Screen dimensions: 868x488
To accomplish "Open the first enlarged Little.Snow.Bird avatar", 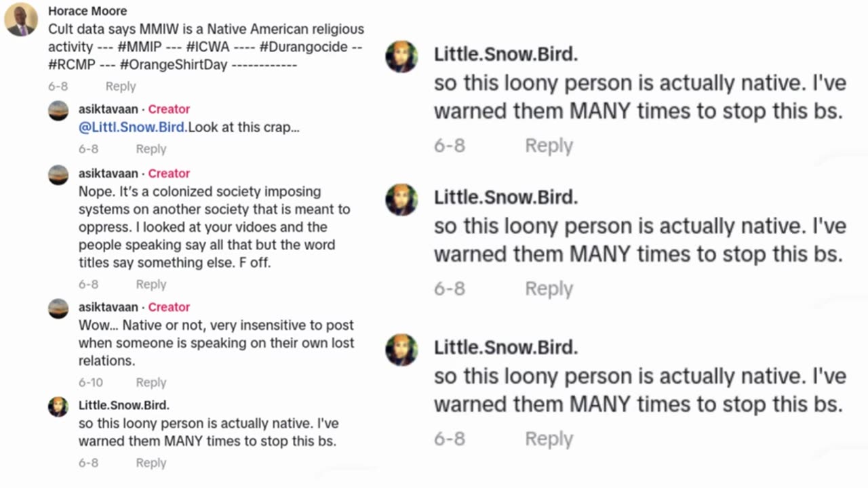I will 401,56.
